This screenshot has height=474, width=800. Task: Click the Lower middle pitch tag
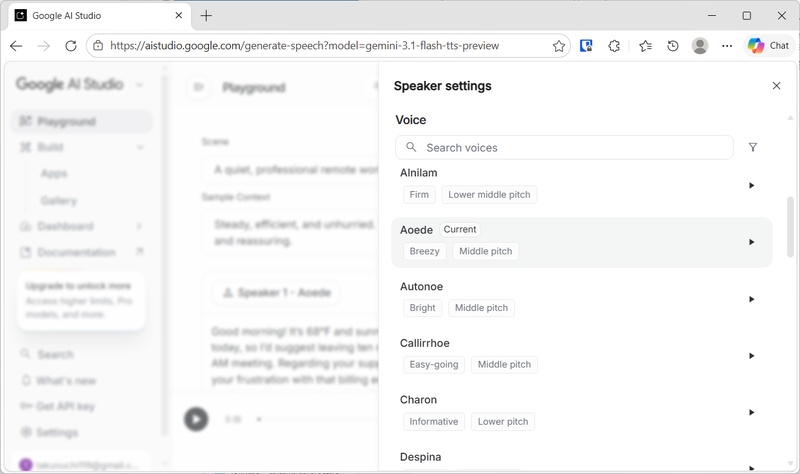tap(489, 194)
